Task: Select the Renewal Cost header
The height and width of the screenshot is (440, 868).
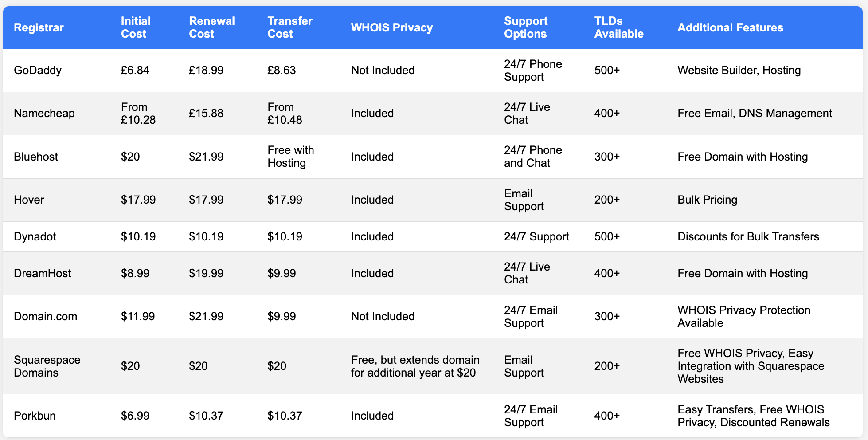Action: pos(211,27)
